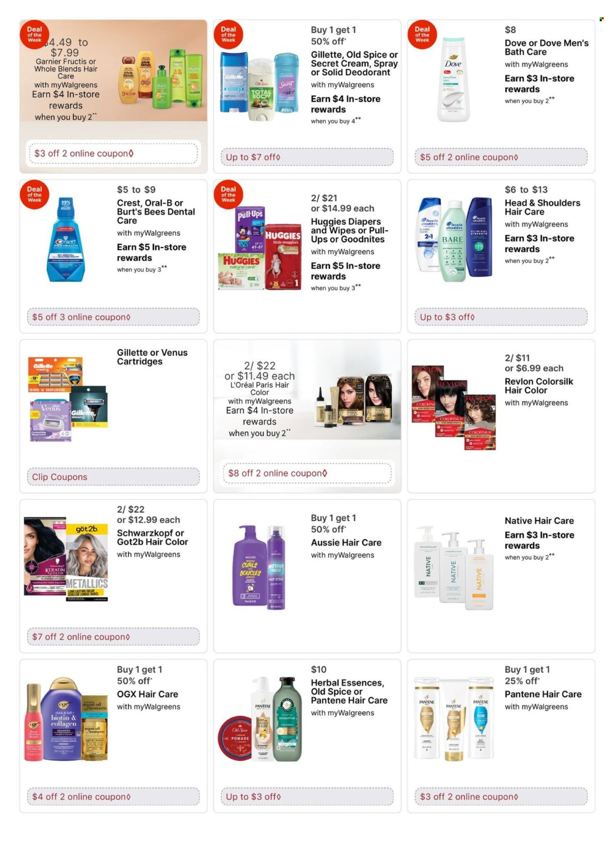Viewport: 616px width, 858px height.
Task: Open the Revlon Colorsilk hair color boxes image
Action: 453,407
